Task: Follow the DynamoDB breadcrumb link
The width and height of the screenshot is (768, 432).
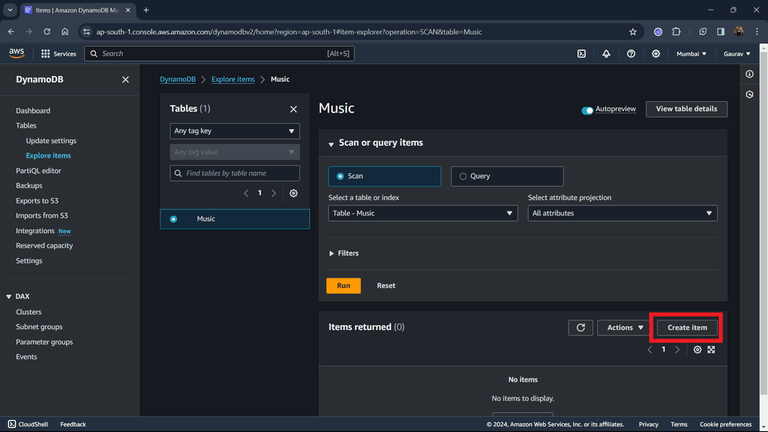Action: [177, 79]
